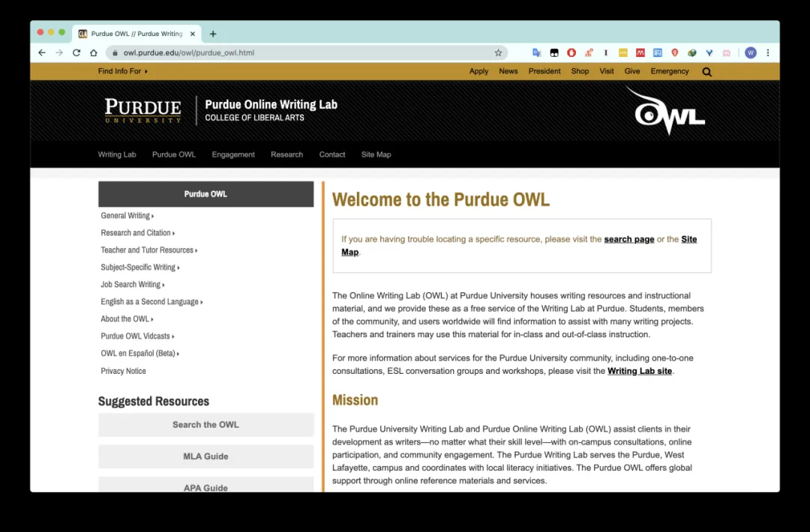Click the Mission heading

[x=355, y=400]
